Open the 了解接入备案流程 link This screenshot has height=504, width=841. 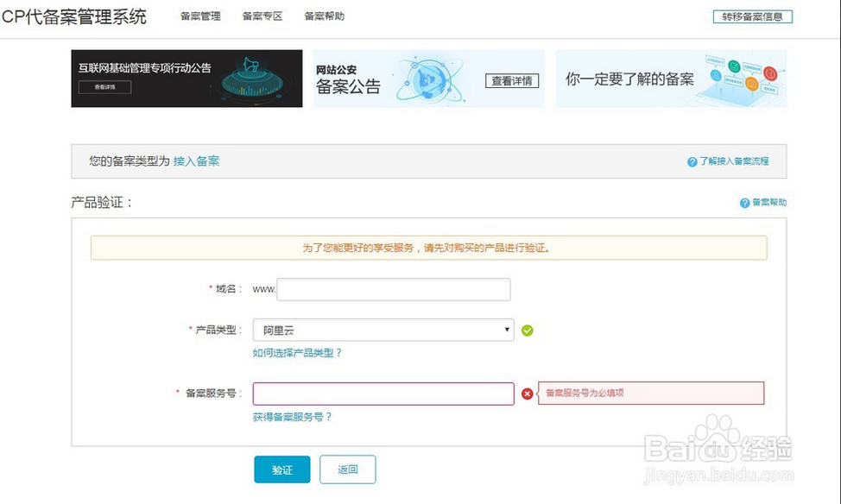point(734,161)
